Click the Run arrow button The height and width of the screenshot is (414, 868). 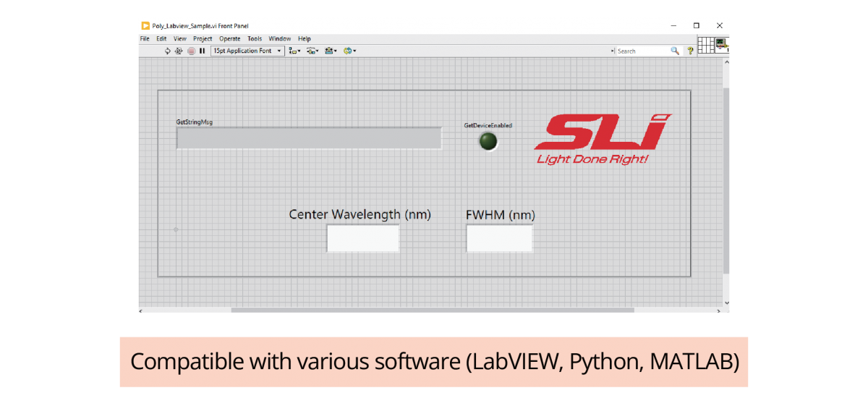(x=168, y=51)
